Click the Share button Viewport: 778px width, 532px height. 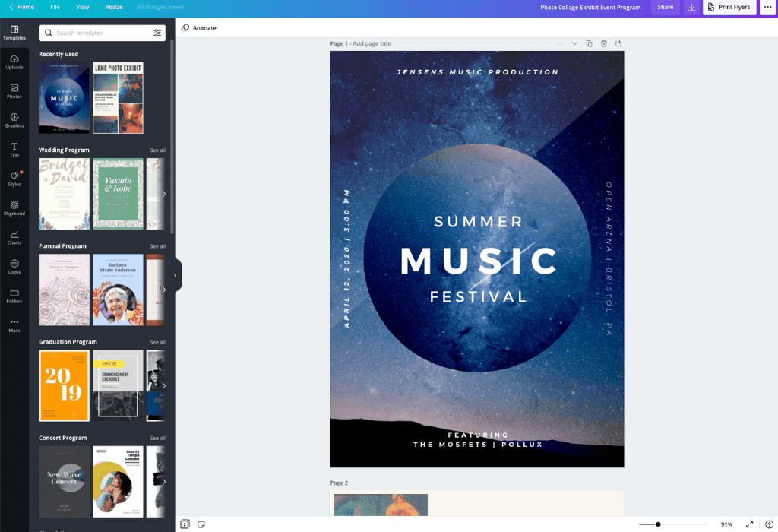pos(665,7)
